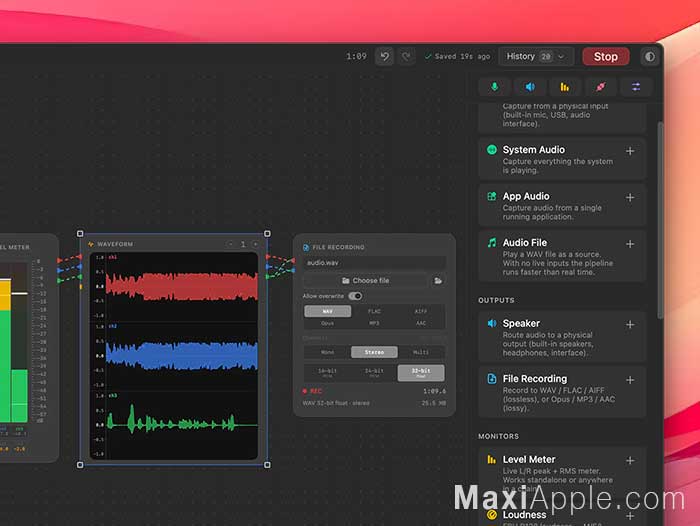Choose Multi channel mode
The width and height of the screenshot is (700, 526).
click(x=421, y=352)
